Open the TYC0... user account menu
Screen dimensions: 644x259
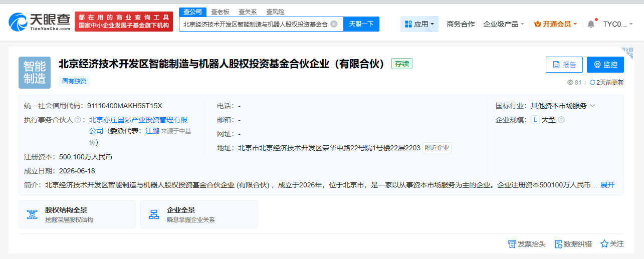click(x=617, y=24)
